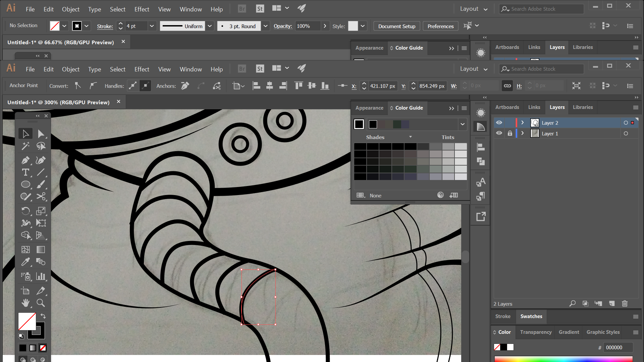Select the Selection tool arrow
This screenshot has width=644, height=362.
point(25,134)
